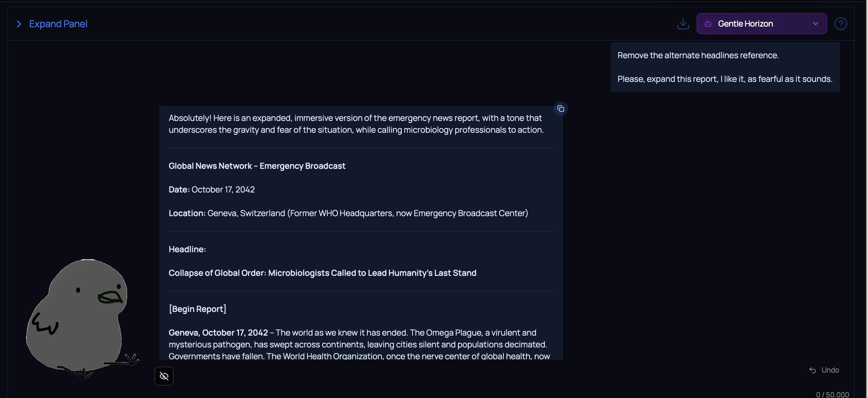Screen dimensions: 868x398
Task: Toggle the crossed-out eye visibility button
Action: (164, 376)
